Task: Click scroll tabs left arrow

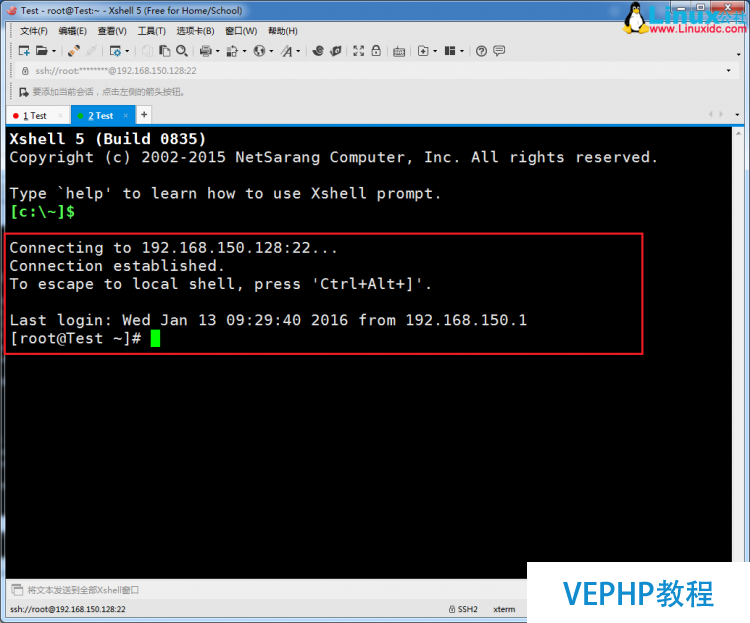Action: 711,114
